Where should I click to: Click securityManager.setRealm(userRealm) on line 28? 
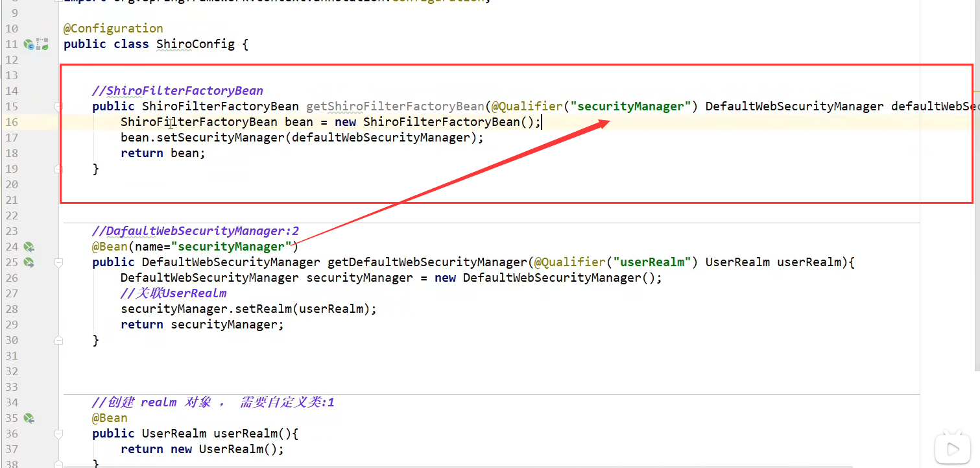coord(248,309)
